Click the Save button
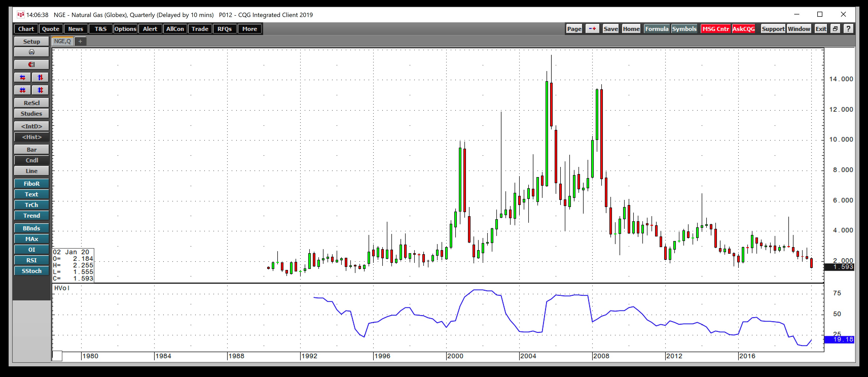The image size is (868, 377). 610,29
